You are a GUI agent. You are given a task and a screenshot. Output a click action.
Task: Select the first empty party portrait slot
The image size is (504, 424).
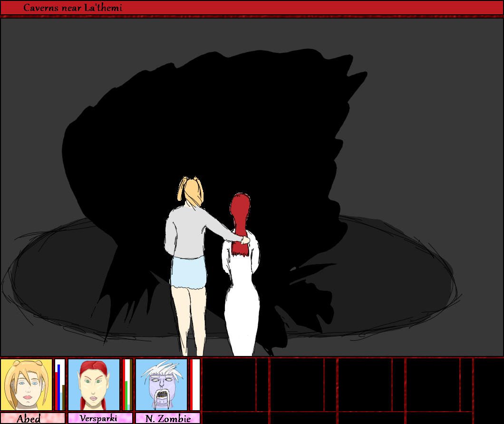[229, 385]
